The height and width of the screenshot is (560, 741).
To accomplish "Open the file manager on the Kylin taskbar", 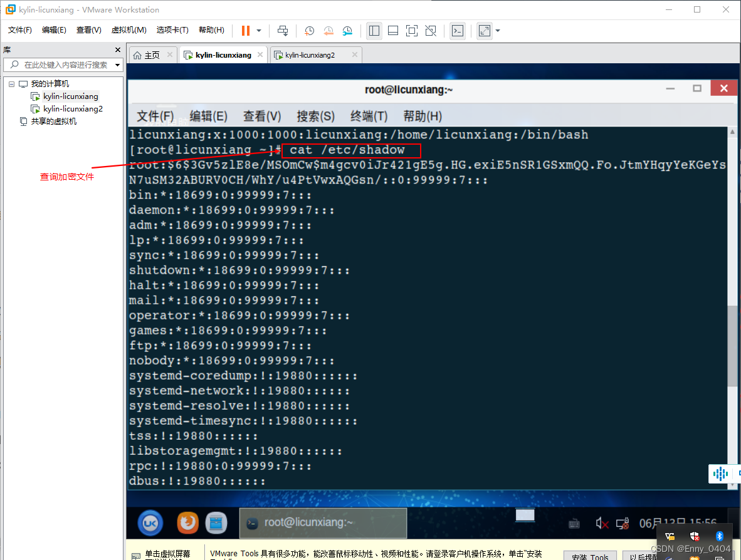I will pos(216,522).
